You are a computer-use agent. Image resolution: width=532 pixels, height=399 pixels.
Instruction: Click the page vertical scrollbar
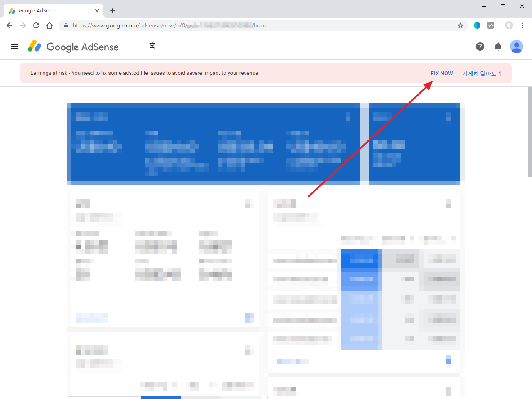click(x=530, y=133)
